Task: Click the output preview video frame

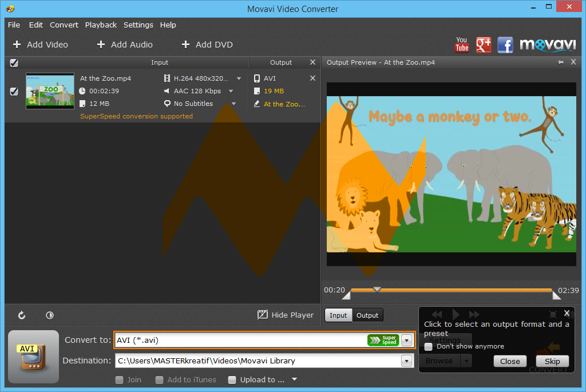Action: click(451, 174)
